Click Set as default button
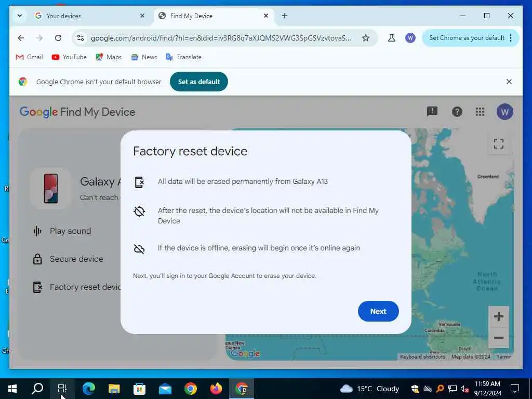The height and width of the screenshot is (399, 532). pyautogui.click(x=199, y=82)
